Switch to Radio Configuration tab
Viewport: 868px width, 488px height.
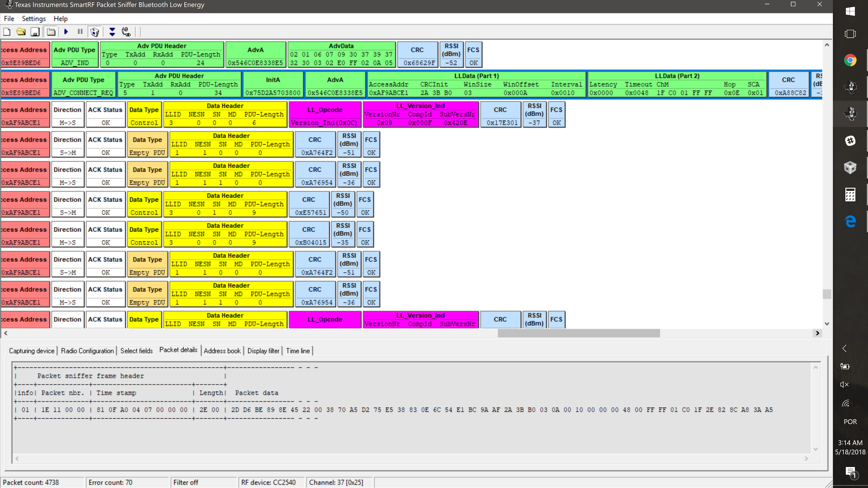pos(87,350)
